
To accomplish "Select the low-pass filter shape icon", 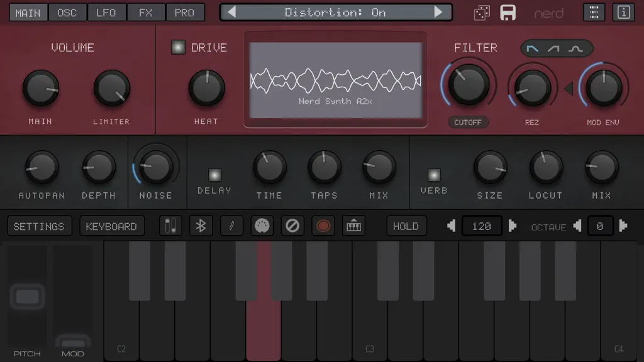I will point(532,49).
